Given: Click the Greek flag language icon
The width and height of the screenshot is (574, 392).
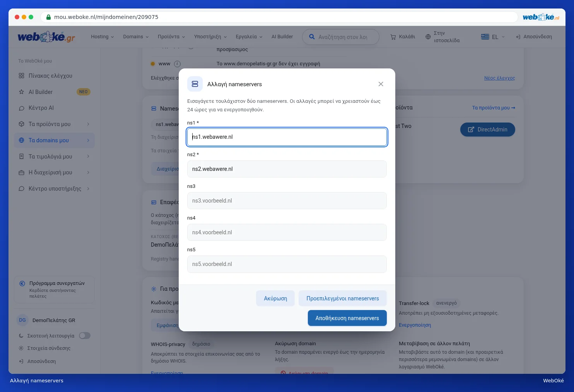Looking at the screenshot, I should (485, 37).
